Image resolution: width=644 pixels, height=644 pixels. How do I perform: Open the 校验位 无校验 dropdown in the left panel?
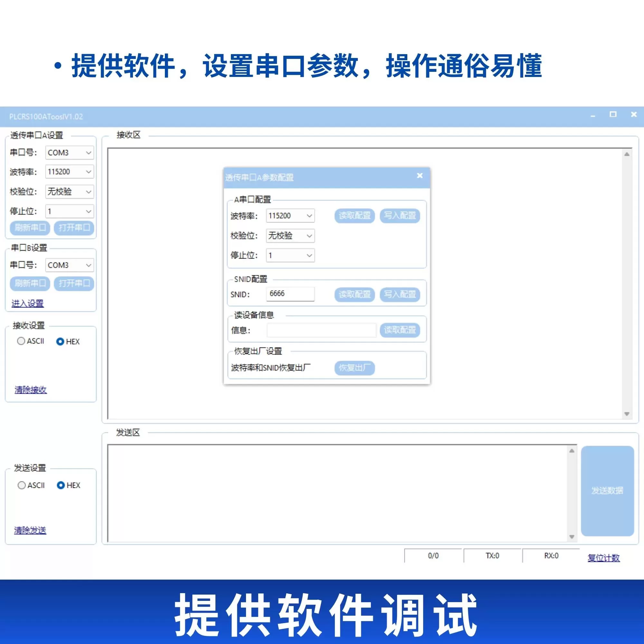69,192
